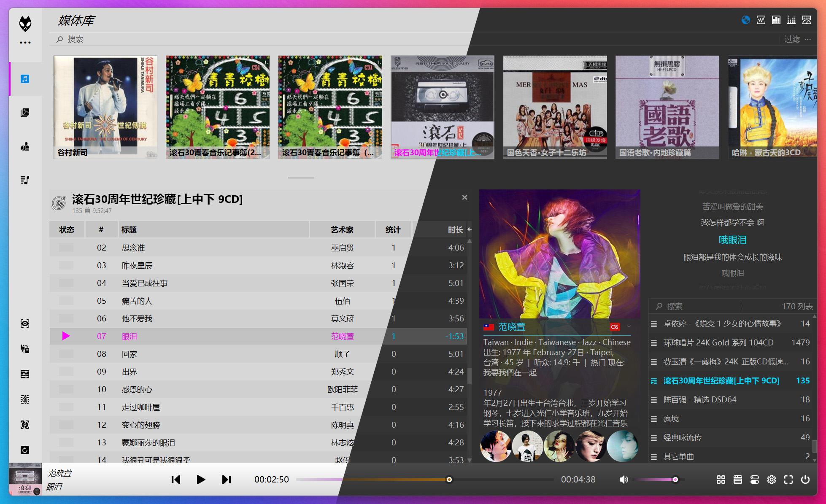The width and height of the screenshot is (826, 504).
Task: Click the play button
Action: coord(201,480)
